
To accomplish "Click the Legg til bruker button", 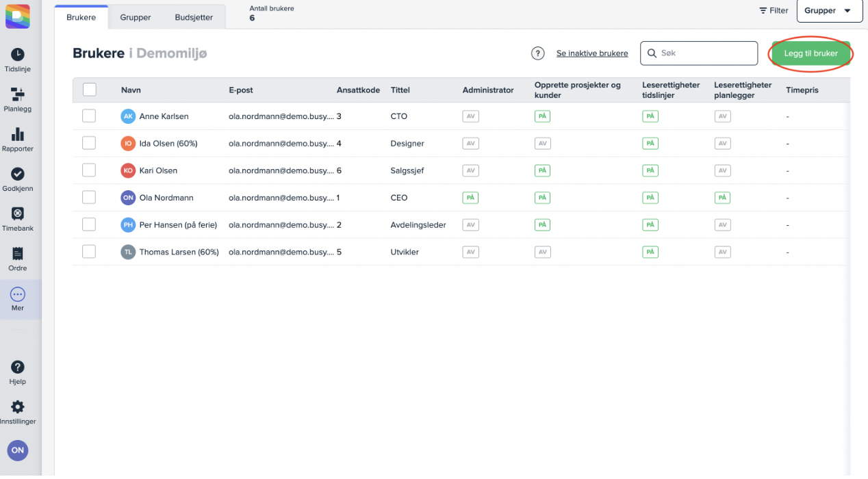I will click(x=810, y=53).
